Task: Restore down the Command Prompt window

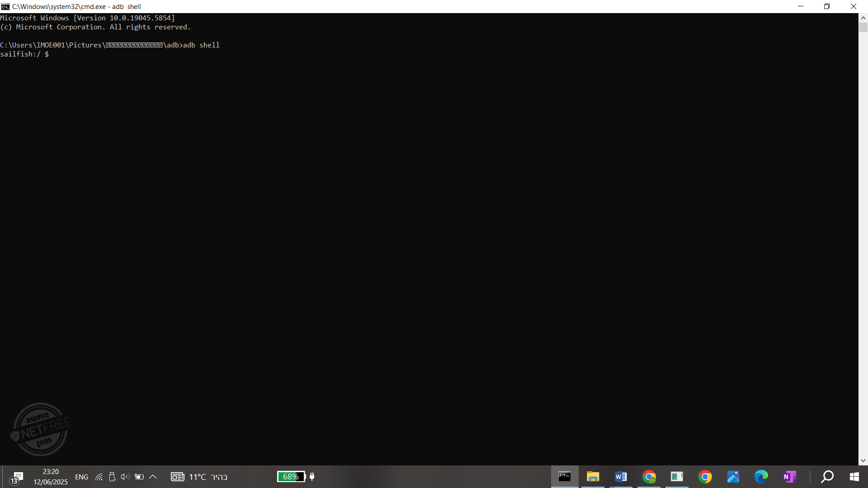Action: tap(827, 6)
